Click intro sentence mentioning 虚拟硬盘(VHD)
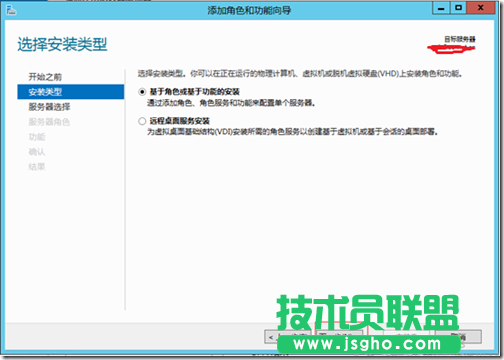This screenshot has width=504, height=360. 300,74
